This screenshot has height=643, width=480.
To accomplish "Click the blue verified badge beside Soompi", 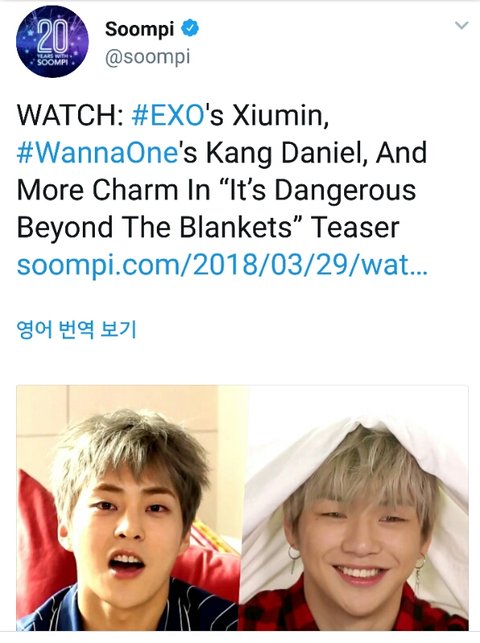I will coord(190,28).
